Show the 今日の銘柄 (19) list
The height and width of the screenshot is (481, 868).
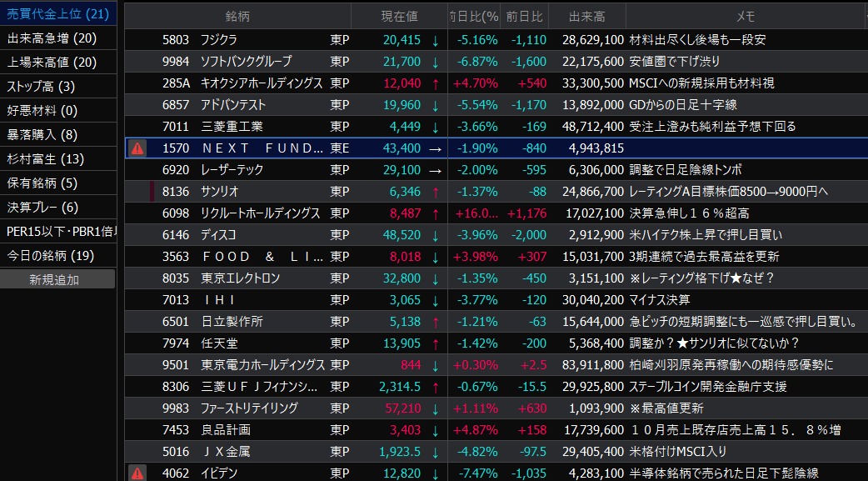(x=51, y=255)
